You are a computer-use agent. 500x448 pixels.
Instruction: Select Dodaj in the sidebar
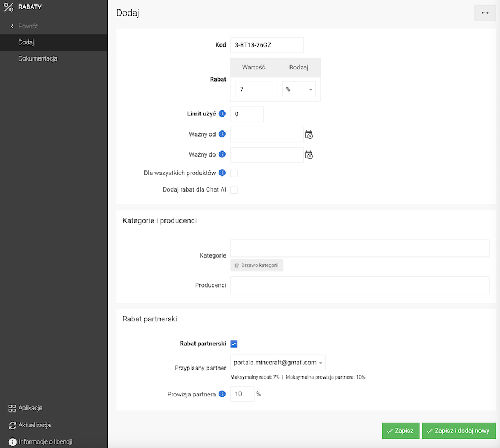tap(53, 42)
